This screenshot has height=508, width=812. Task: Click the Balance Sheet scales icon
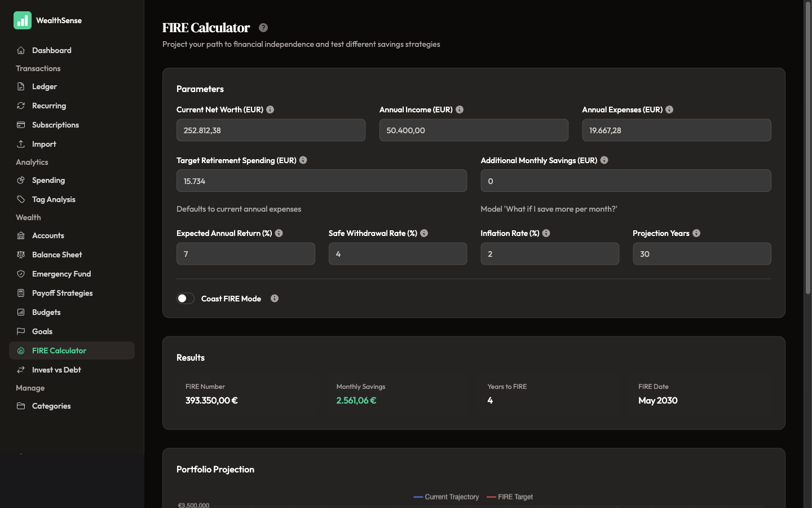[21, 255]
